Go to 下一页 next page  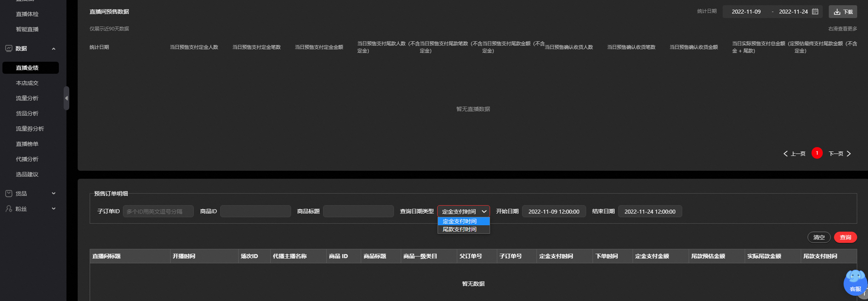click(x=840, y=154)
